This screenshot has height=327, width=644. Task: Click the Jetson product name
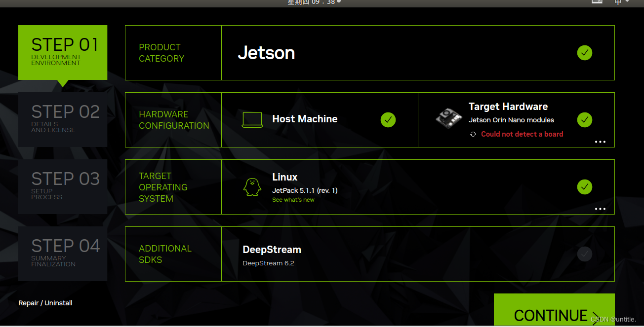tap(266, 53)
